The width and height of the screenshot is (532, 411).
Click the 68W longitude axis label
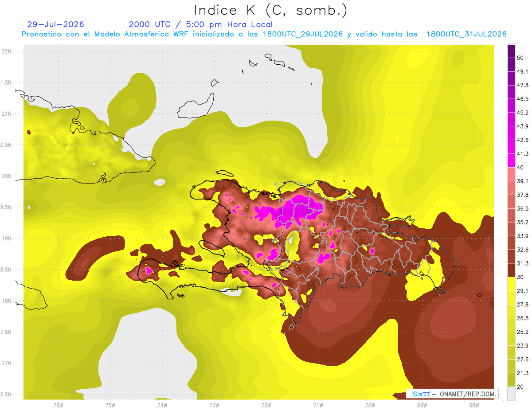coord(474,405)
